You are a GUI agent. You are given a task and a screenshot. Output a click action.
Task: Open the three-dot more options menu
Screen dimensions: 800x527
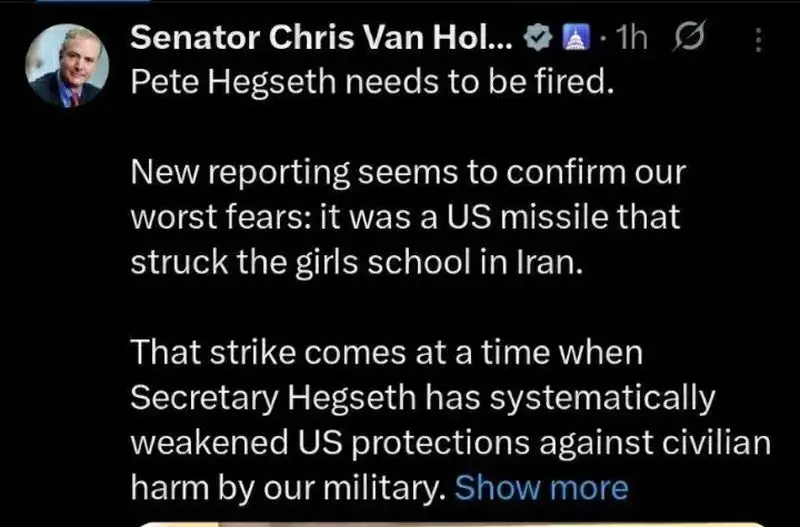(757, 40)
